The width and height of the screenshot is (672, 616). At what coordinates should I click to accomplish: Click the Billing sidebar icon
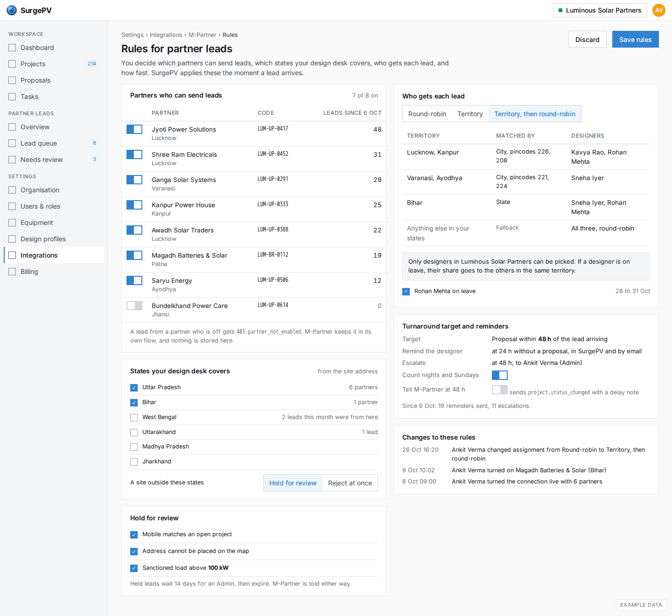12,272
